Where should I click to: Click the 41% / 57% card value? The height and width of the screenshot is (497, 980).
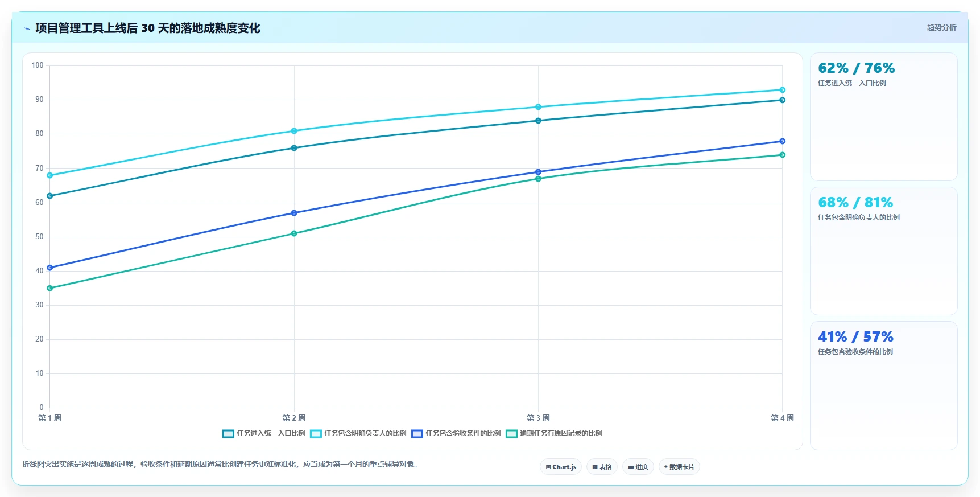(855, 337)
